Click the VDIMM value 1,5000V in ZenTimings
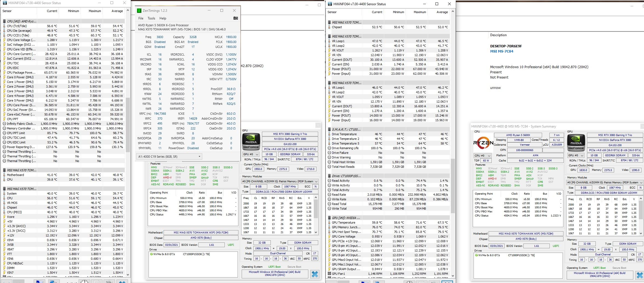Screen dimensions: 644x283 point(231,74)
